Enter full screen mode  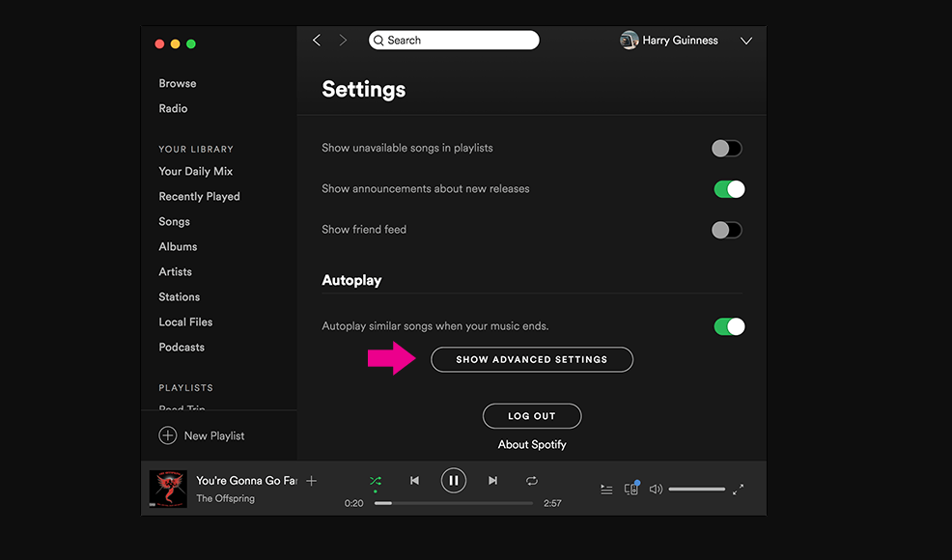point(739,489)
